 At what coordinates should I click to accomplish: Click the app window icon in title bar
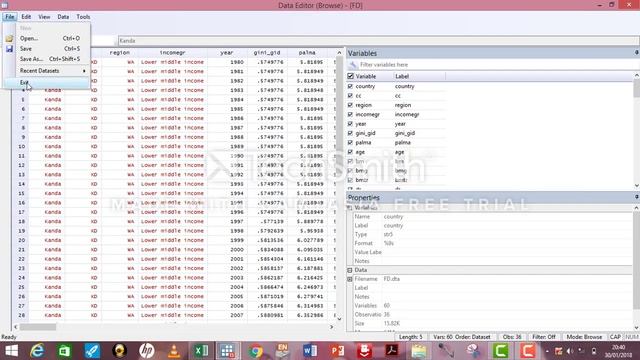(4, 5)
